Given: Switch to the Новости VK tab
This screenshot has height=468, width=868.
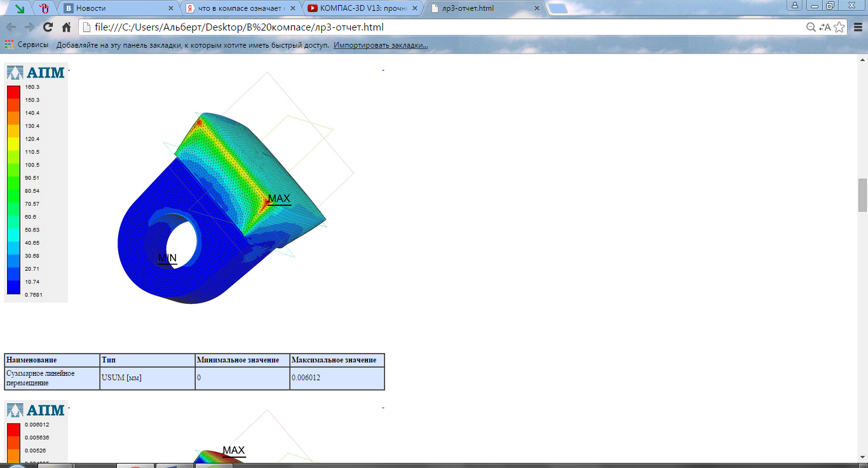Looking at the screenshot, I should point(119,8).
